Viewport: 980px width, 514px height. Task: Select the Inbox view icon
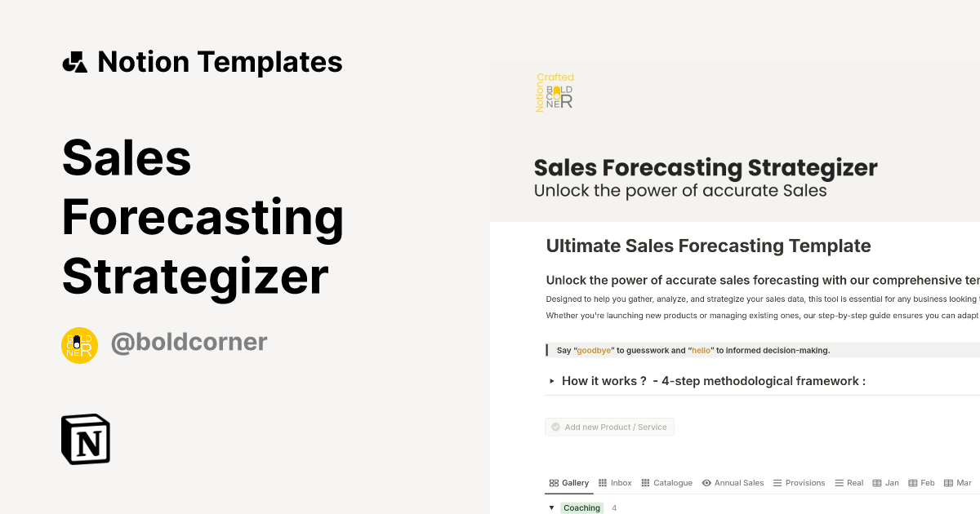602,482
